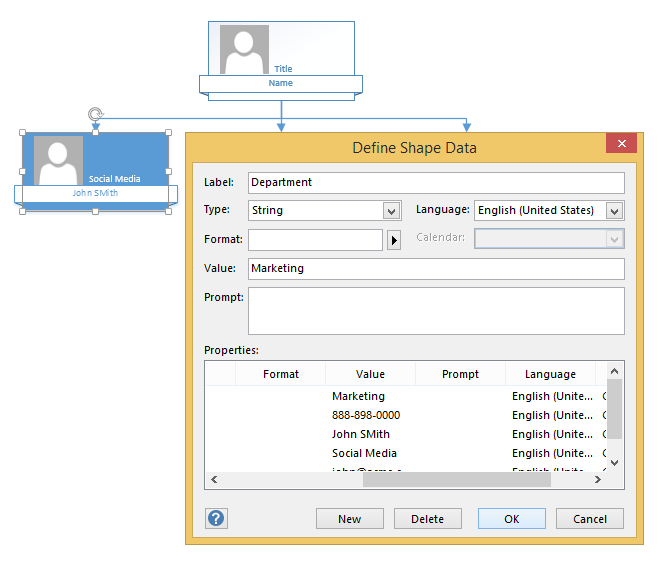This screenshot has width=659, height=565.
Task: Click the Social Media title on selected shape
Action: [114, 179]
